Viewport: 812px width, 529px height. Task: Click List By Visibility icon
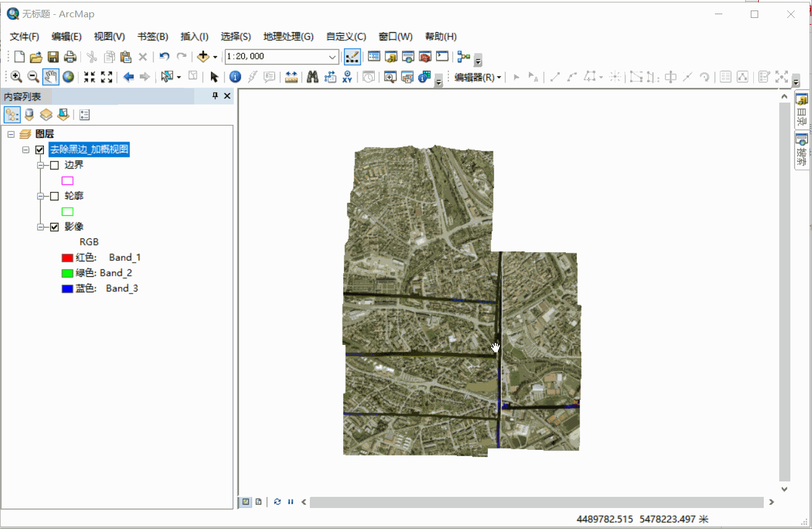pos(46,114)
